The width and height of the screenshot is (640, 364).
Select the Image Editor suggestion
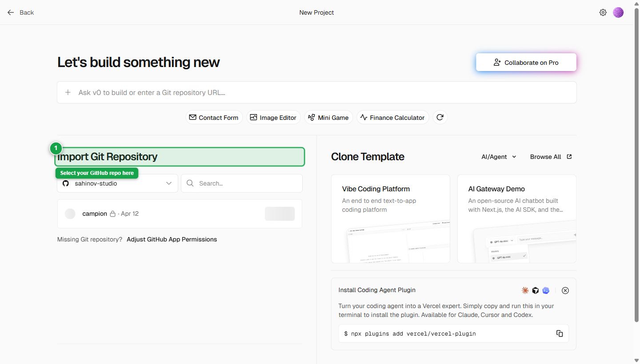(273, 117)
